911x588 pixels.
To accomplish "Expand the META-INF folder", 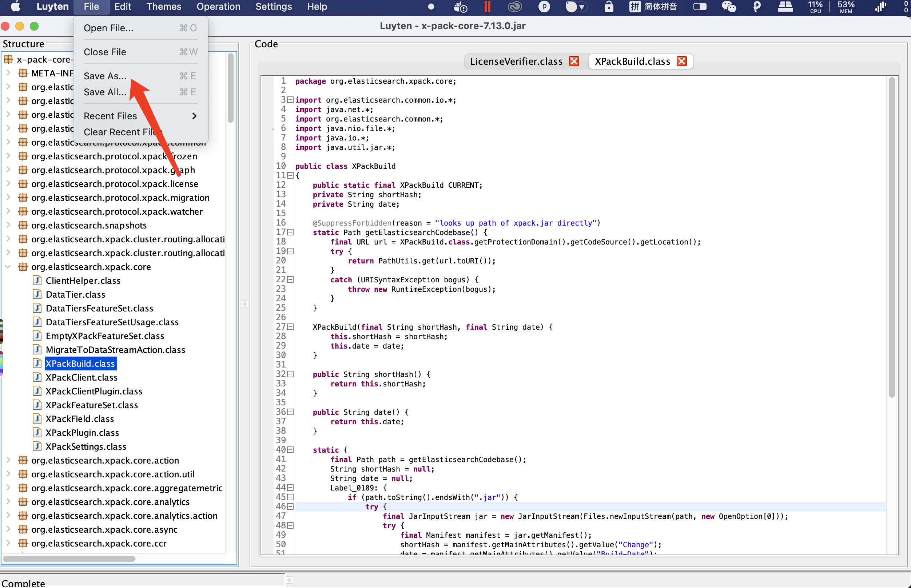I will [x=8, y=72].
